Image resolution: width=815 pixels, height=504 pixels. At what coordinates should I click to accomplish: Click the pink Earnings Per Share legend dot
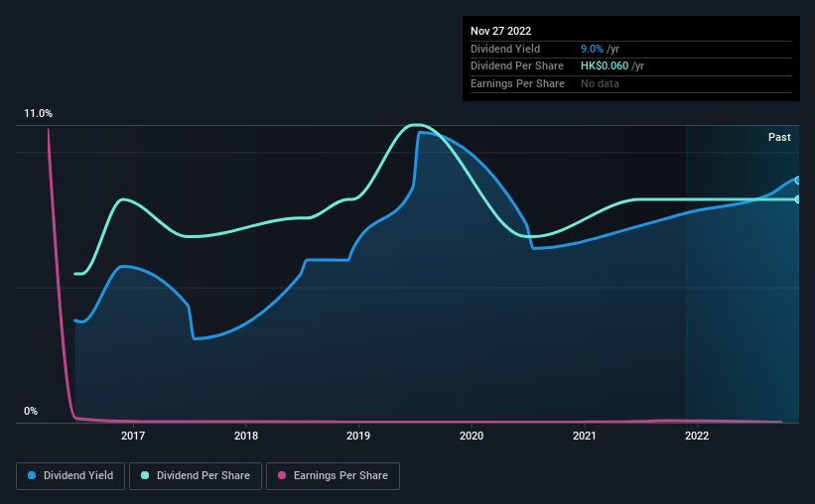(282, 475)
